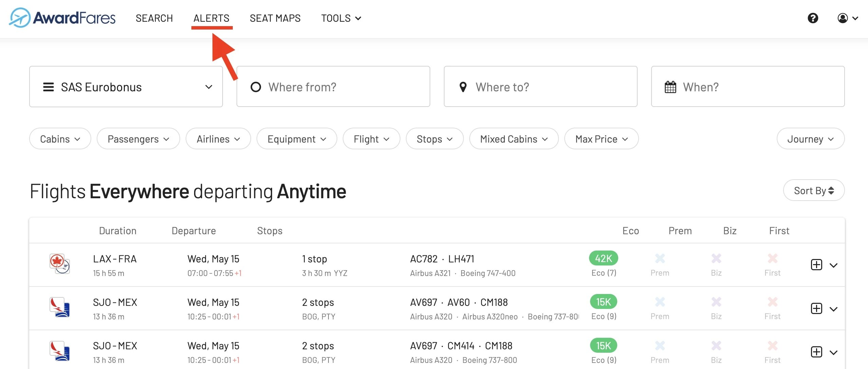Click the '1 stop' text
868x369 pixels.
coord(314,259)
